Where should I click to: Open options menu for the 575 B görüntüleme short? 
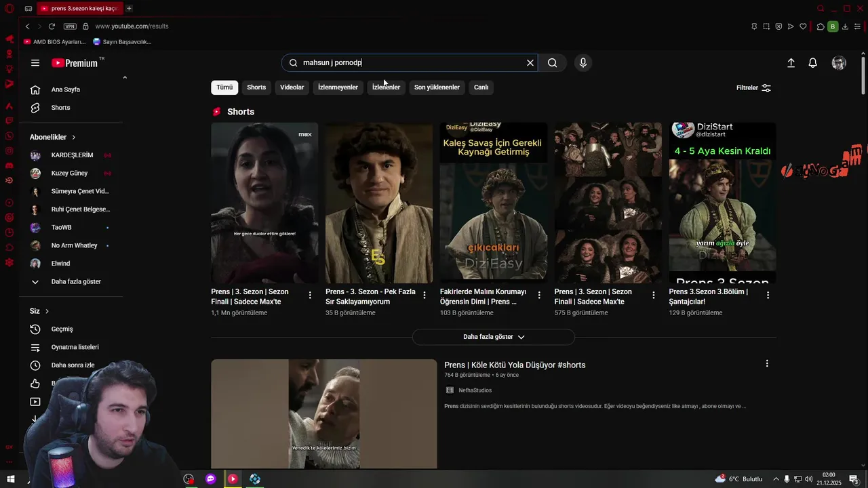[654, 295]
